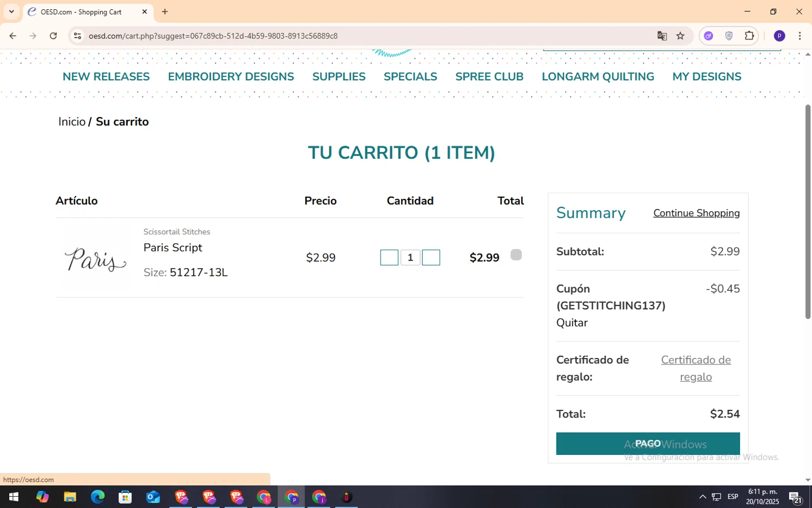Click the browser back arrow

point(12,36)
